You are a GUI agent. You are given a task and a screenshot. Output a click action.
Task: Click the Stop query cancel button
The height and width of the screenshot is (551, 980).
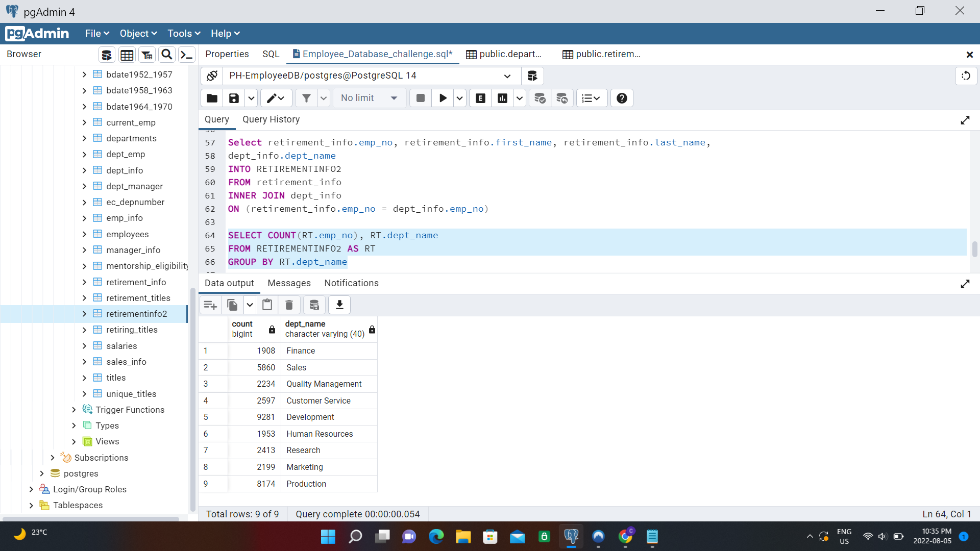tap(420, 98)
